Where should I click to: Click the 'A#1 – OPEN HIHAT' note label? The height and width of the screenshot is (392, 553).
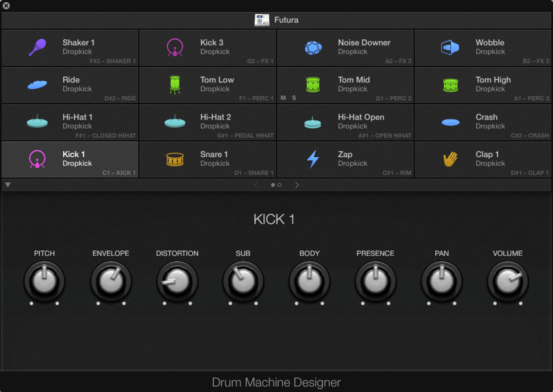pyautogui.click(x=385, y=136)
